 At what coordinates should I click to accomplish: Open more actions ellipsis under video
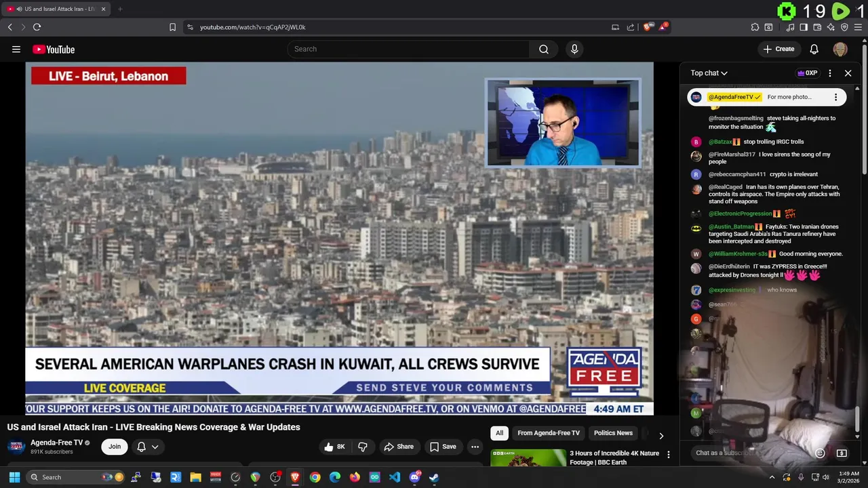[x=475, y=447]
